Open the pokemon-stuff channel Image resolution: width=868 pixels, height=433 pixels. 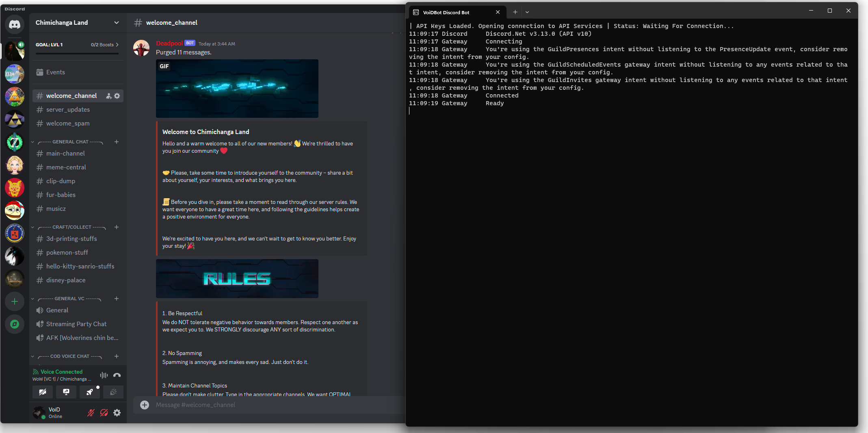(78, 253)
